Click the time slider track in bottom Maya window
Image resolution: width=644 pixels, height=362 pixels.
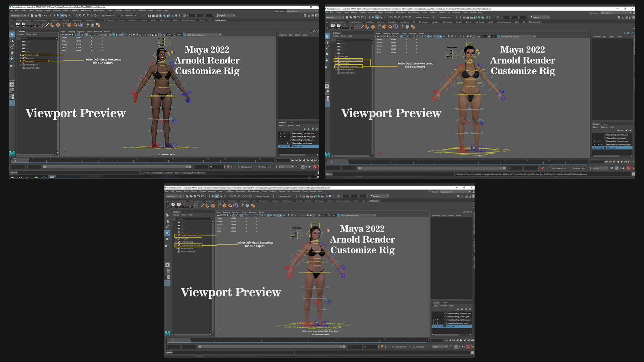[x=297, y=340]
